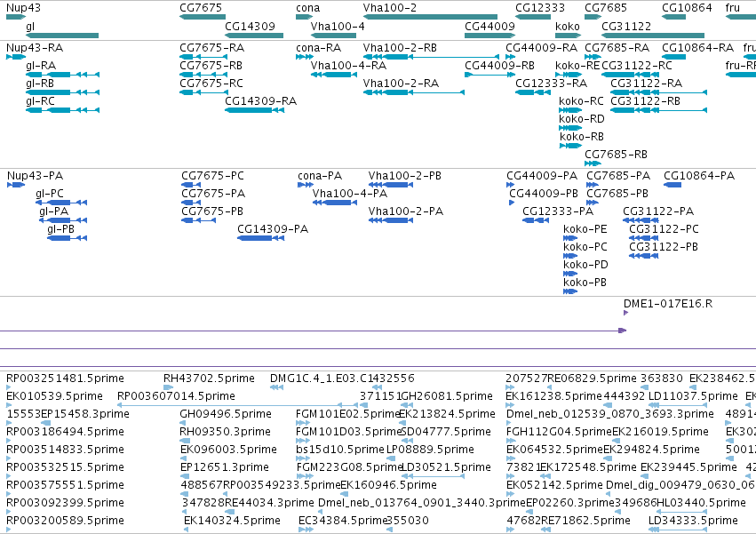This screenshot has width=756, height=534.
Task: Select EST label EK239445.5prime
Action: click(x=688, y=467)
